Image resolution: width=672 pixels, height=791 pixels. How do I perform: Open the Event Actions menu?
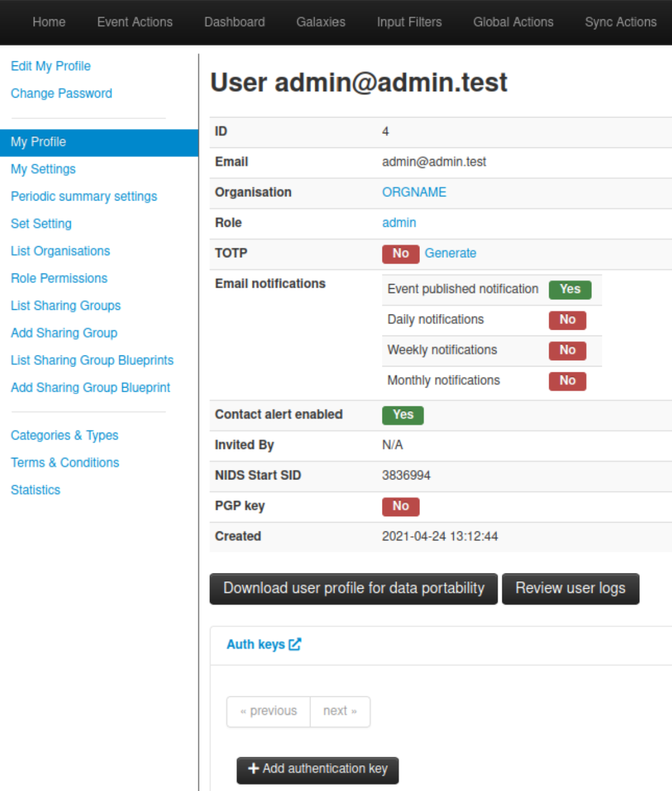(x=135, y=22)
